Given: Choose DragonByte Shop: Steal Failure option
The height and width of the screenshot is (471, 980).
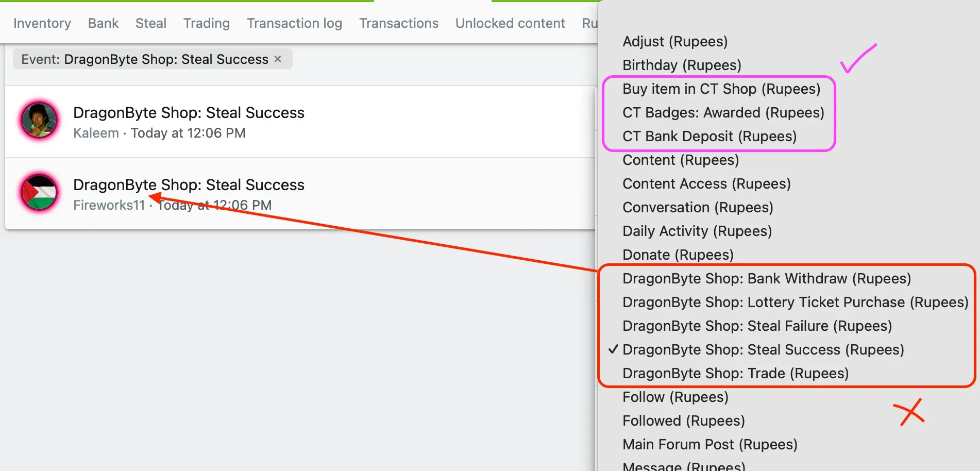Looking at the screenshot, I should pos(757,326).
